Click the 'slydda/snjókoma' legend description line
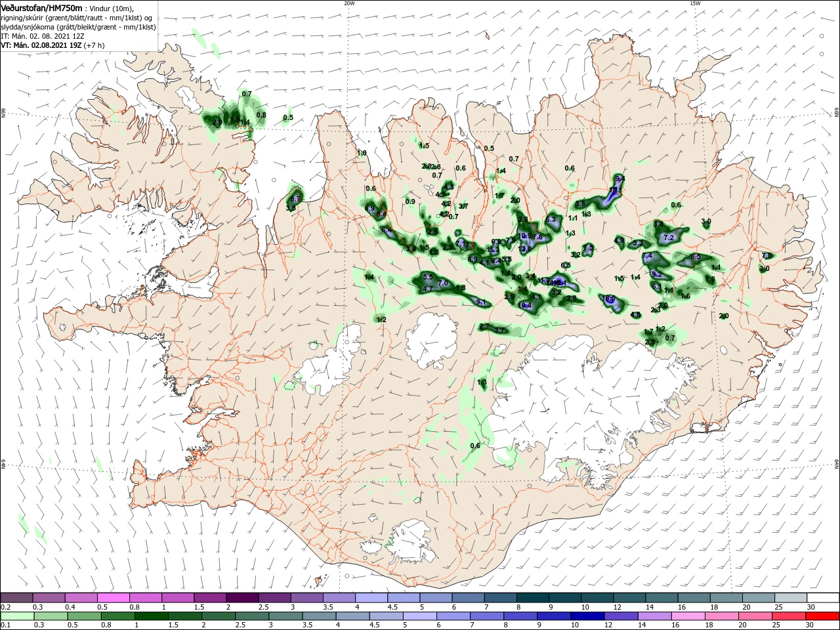This screenshot has width=840, height=630. [x=78, y=26]
